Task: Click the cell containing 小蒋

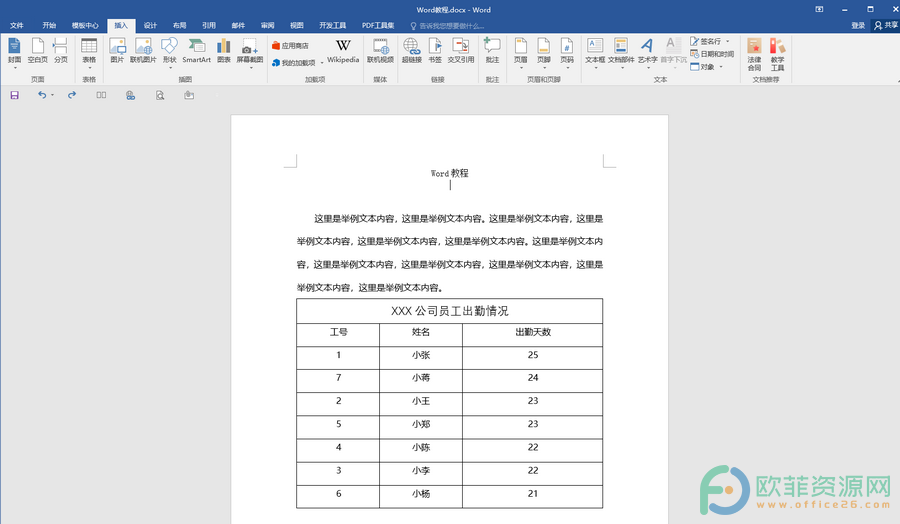Action: click(421, 381)
